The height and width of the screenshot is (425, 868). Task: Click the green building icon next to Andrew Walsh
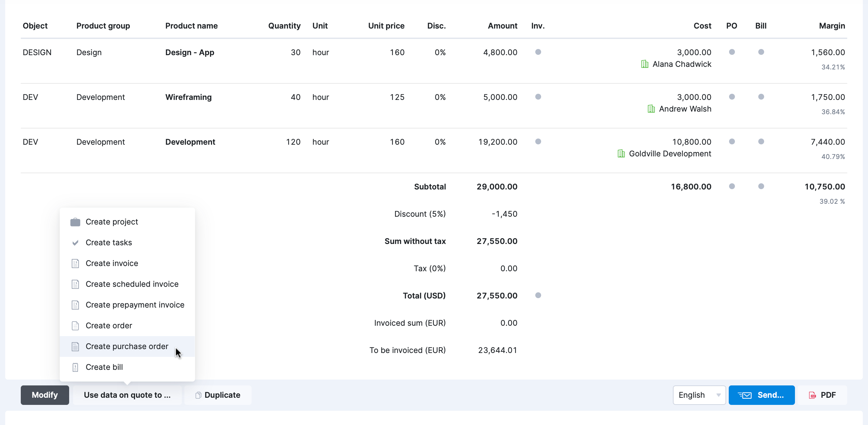tap(651, 109)
